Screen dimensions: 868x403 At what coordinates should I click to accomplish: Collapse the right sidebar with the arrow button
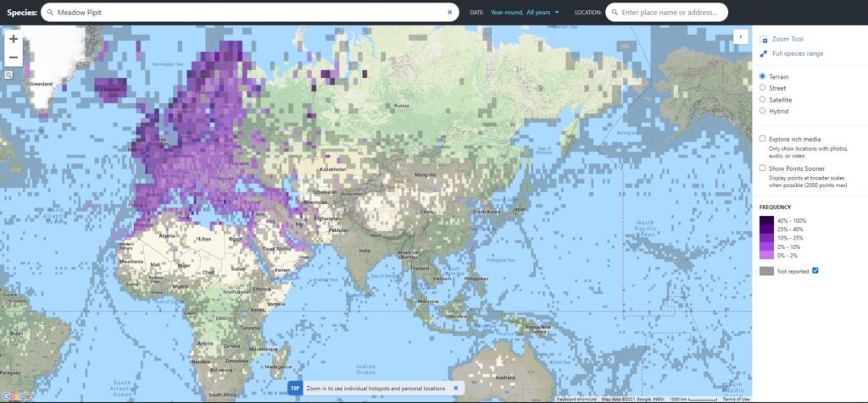(741, 36)
